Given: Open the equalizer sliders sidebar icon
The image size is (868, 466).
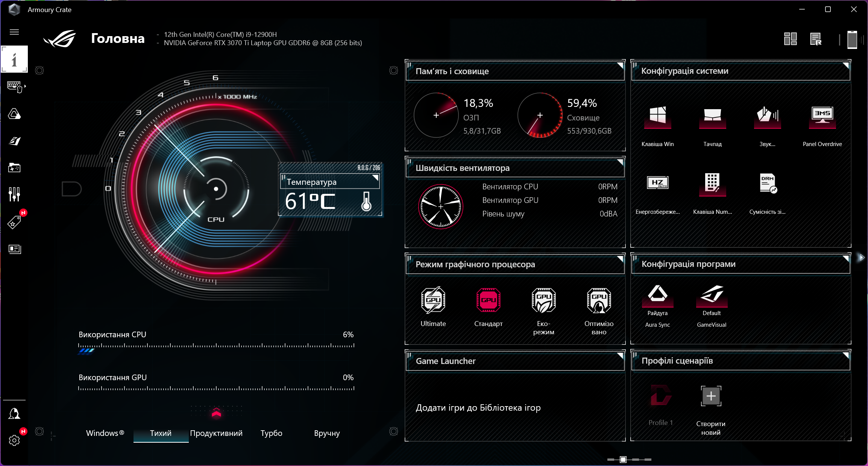Looking at the screenshot, I should (14, 194).
